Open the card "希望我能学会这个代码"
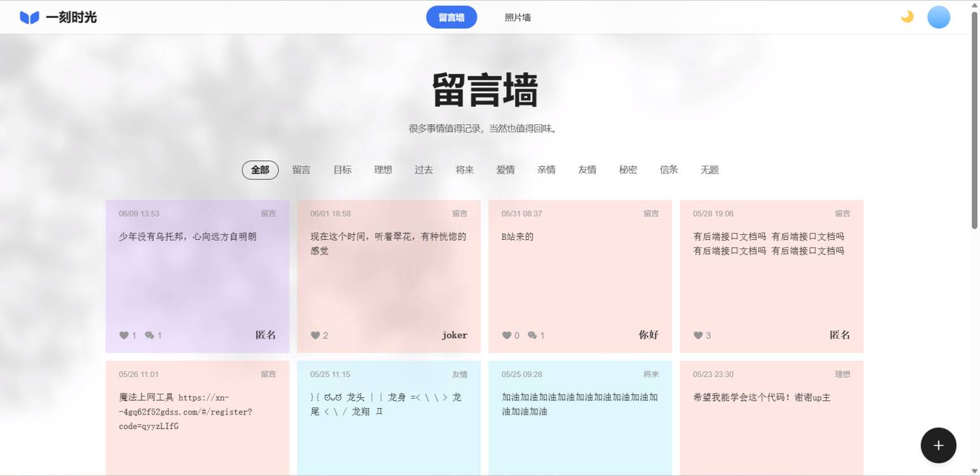 pyautogui.click(x=772, y=418)
